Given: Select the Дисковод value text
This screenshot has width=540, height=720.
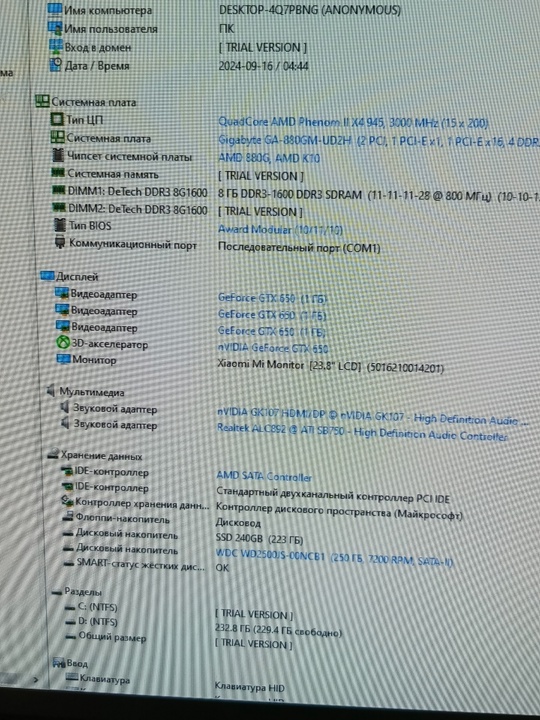Looking at the screenshot, I should pos(238,523).
